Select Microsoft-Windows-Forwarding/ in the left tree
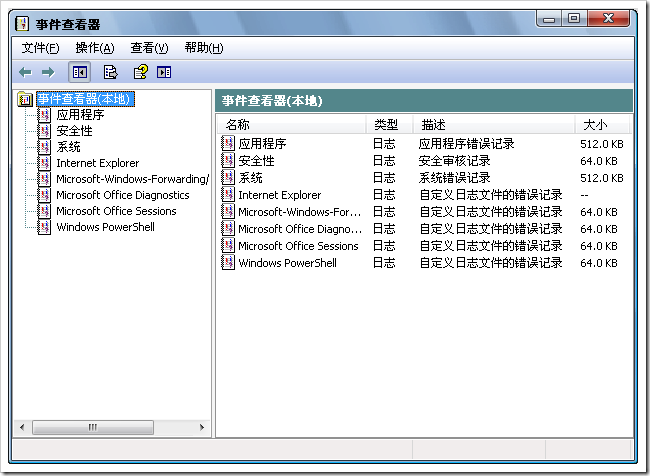 (132, 179)
